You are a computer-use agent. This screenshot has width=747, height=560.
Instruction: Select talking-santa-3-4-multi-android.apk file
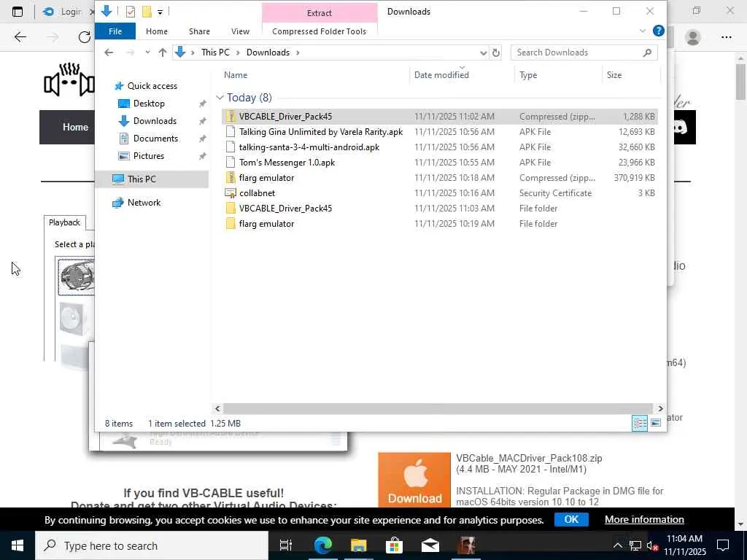point(439,147)
